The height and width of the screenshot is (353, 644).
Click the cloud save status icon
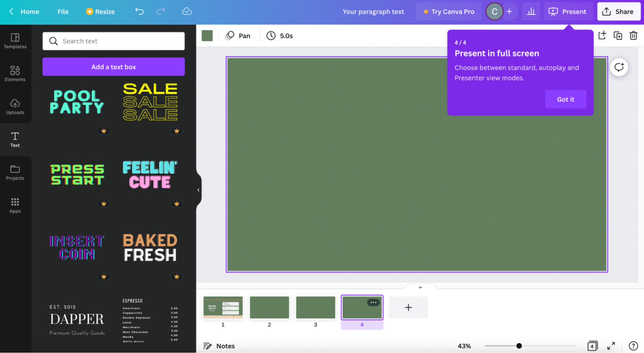tap(187, 11)
